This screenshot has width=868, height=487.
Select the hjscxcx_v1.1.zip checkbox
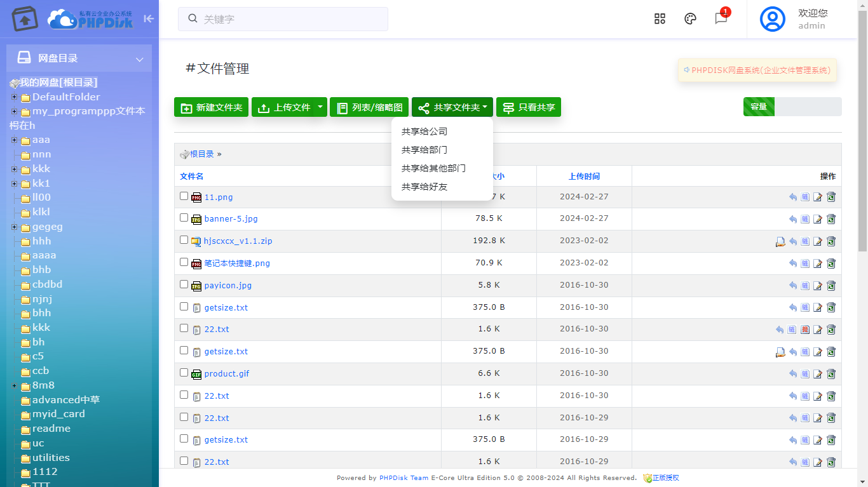[x=184, y=240]
